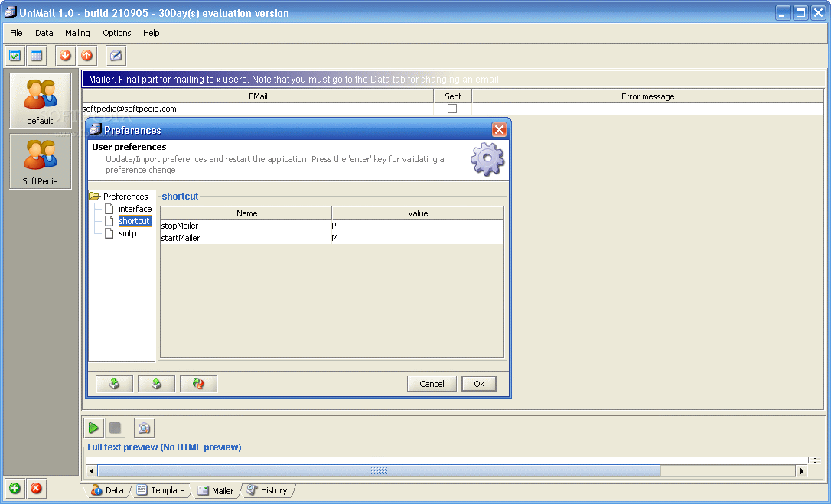831x504 pixels.
Task: Click the softpedia@softpedia.com email row
Action: [x=258, y=109]
